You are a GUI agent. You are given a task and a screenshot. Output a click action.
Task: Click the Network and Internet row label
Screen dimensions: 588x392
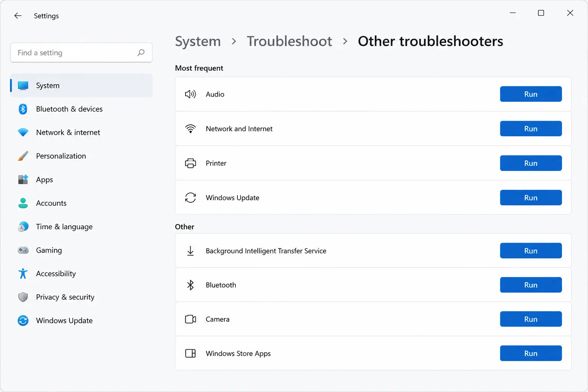tap(239, 129)
